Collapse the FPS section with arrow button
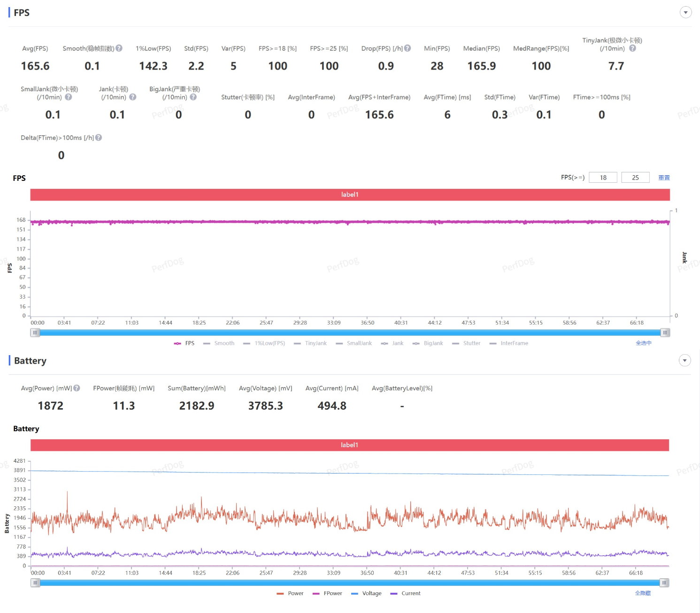 [685, 13]
